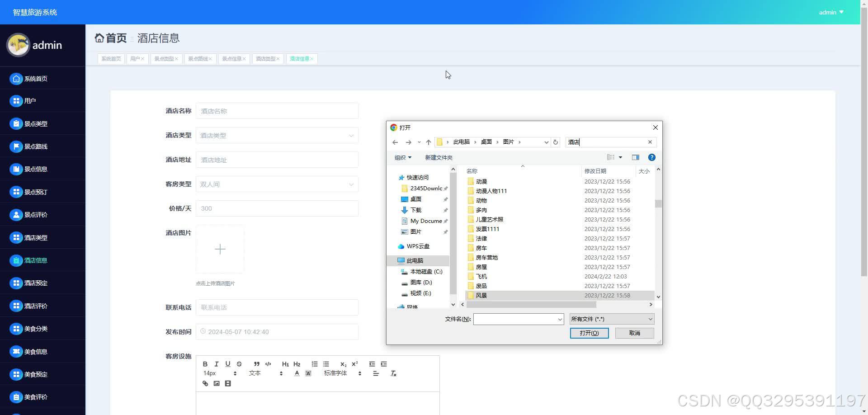
Task: Toggle strikethrough formatting in the editor
Action: point(239,364)
